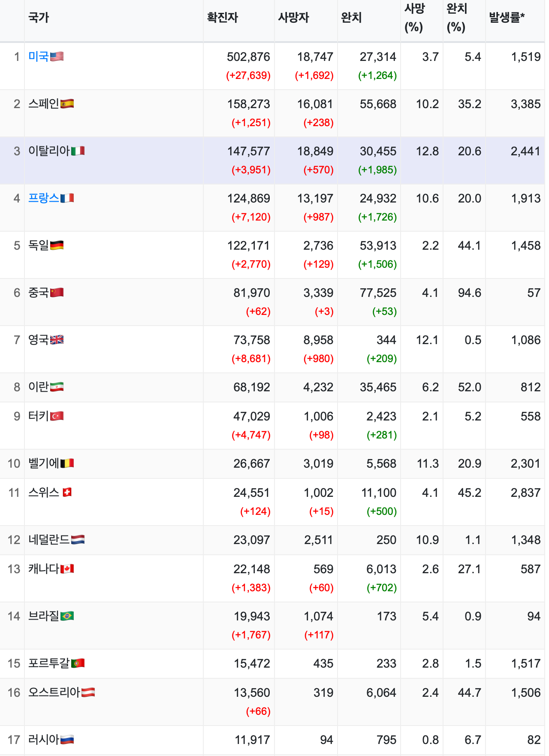Select the 독일 country name
549x756 pixels.
[39, 245]
